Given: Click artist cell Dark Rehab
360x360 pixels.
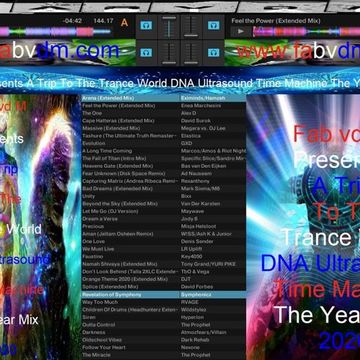Looking at the screenshot, I should pyautogui.click(x=213, y=340).
